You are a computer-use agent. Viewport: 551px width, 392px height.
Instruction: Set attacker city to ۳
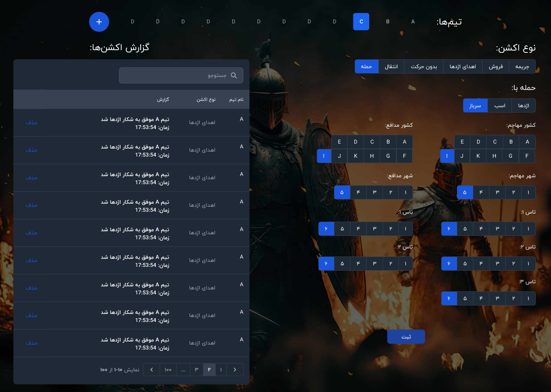click(x=497, y=192)
